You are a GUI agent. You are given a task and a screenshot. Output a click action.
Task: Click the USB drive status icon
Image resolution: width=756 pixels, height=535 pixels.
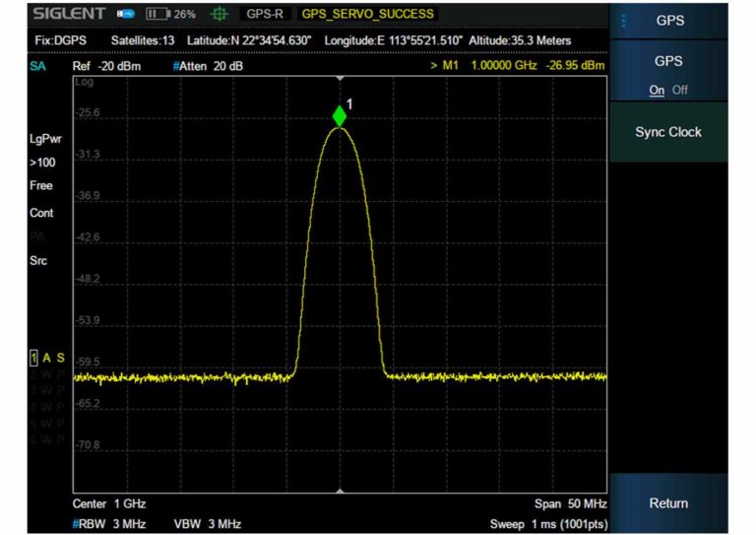click(126, 14)
